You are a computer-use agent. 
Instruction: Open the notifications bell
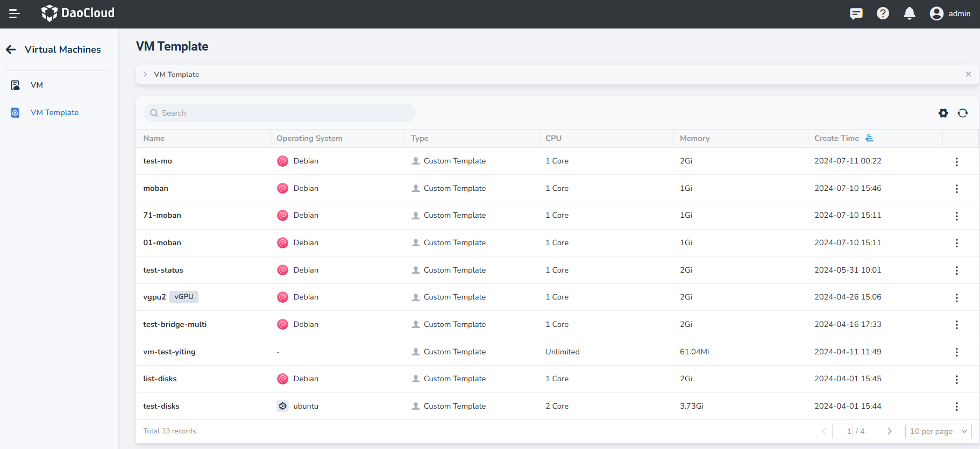[910, 13]
